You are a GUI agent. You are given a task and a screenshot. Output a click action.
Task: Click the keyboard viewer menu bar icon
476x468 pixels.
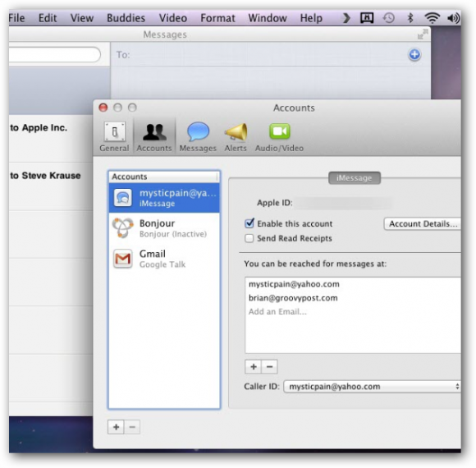pos(367,18)
